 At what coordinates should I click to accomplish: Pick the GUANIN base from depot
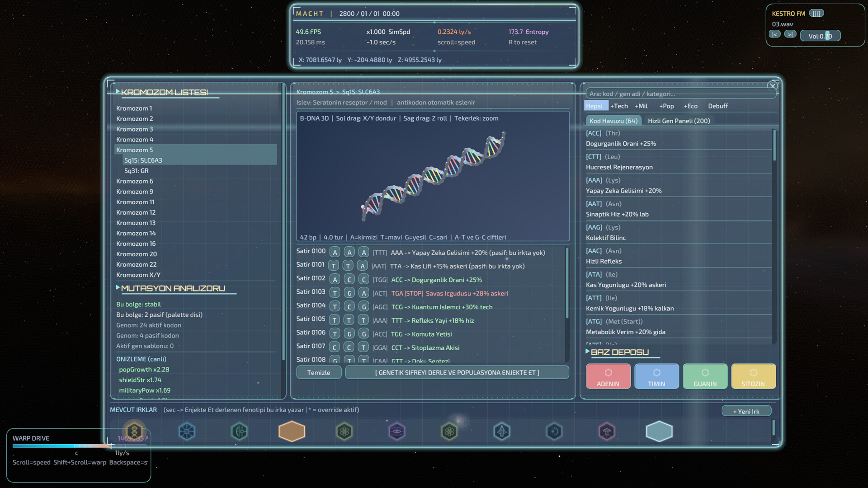(x=705, y=376)
